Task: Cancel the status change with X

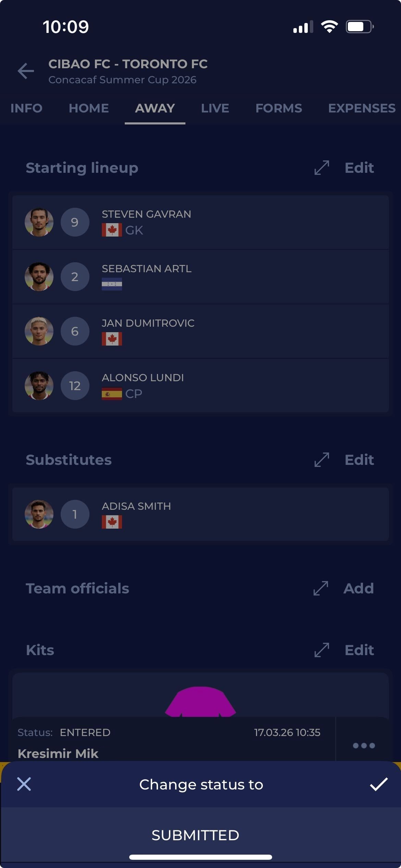Action: point(24,784)
